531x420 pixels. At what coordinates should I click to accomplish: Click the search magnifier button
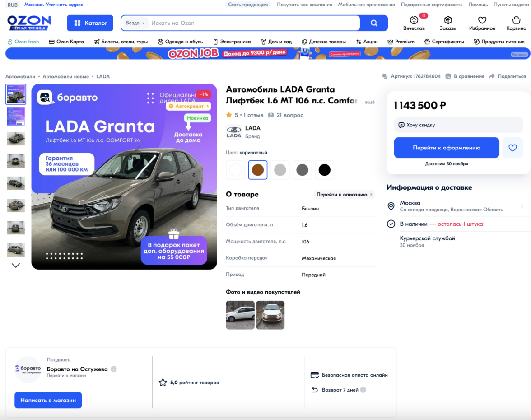point(374,23)
